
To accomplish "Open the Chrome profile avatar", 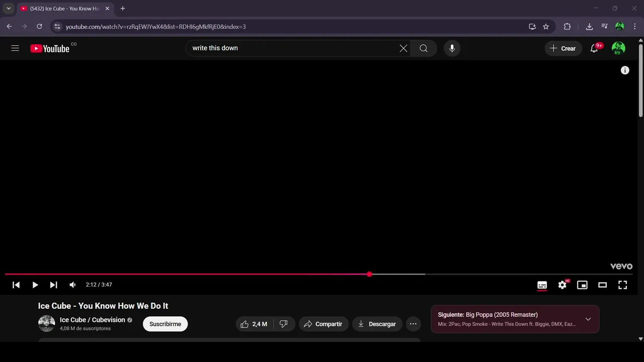I will point(619,27).
